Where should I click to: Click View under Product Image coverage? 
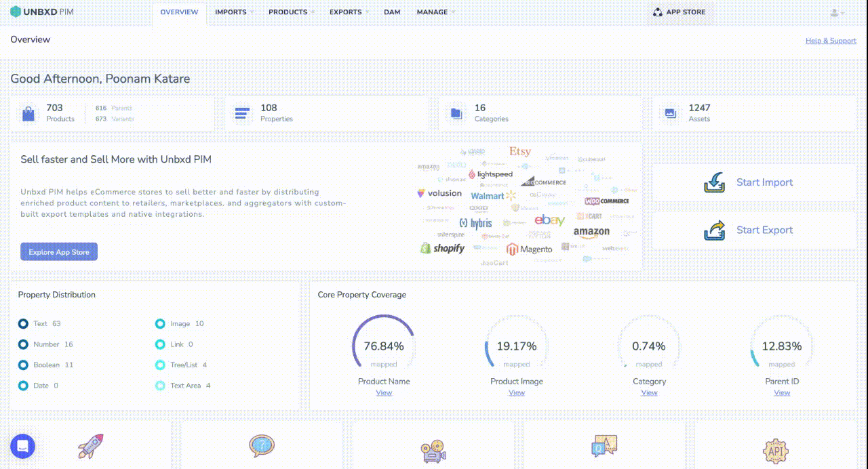517,392
